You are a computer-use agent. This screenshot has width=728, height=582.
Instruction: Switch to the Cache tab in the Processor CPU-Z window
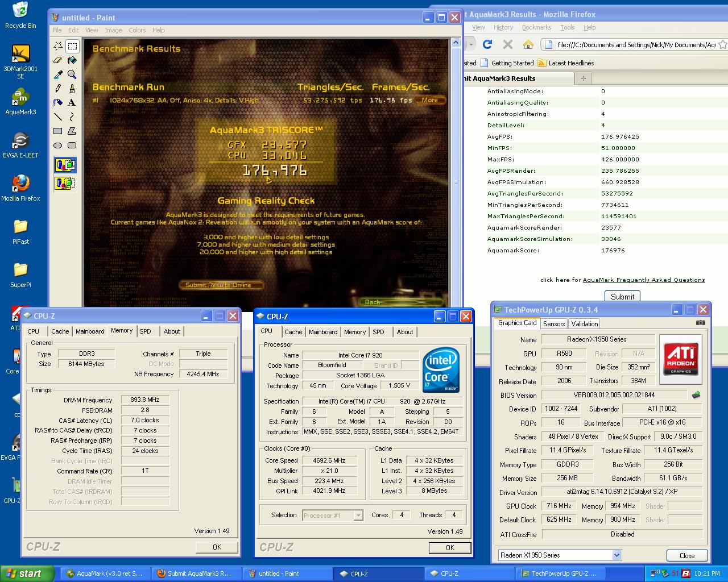click(293, 332)
